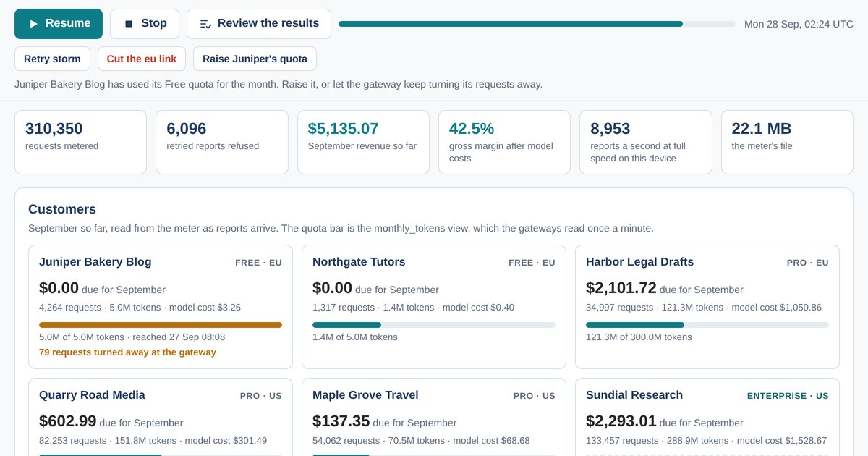Open the Sundial Research card title
The height and width of the screenshot is (456, 868).
coord(634,395)
